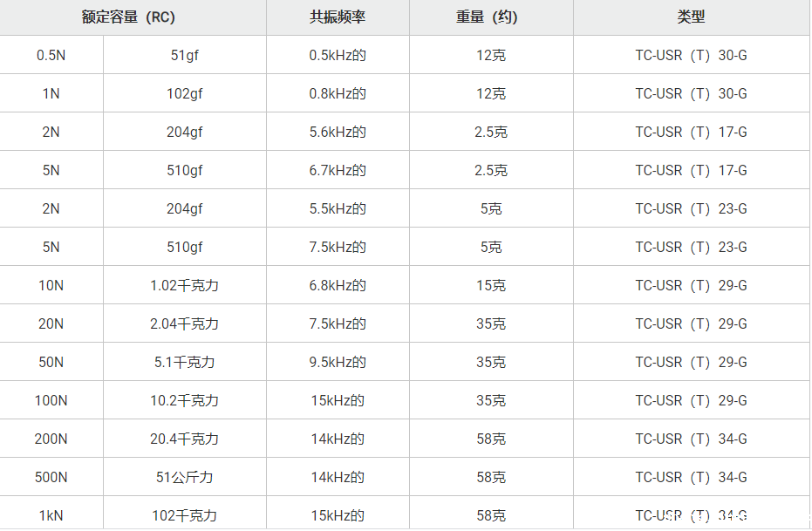Image resolution: width=812 pixels, height=531 pixels.
Task: Select the 51gf cell
Action: (184, 55)
